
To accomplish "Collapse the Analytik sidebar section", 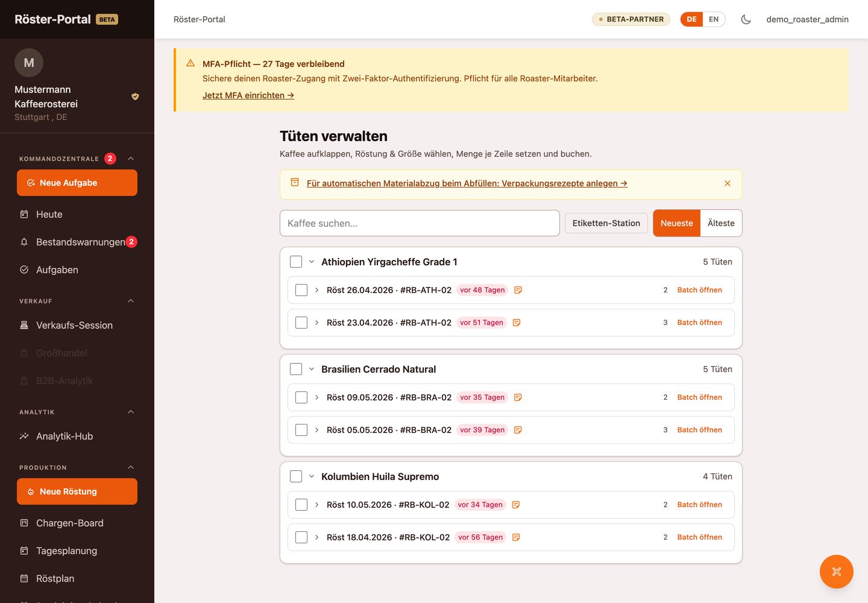I will [131, 412].
